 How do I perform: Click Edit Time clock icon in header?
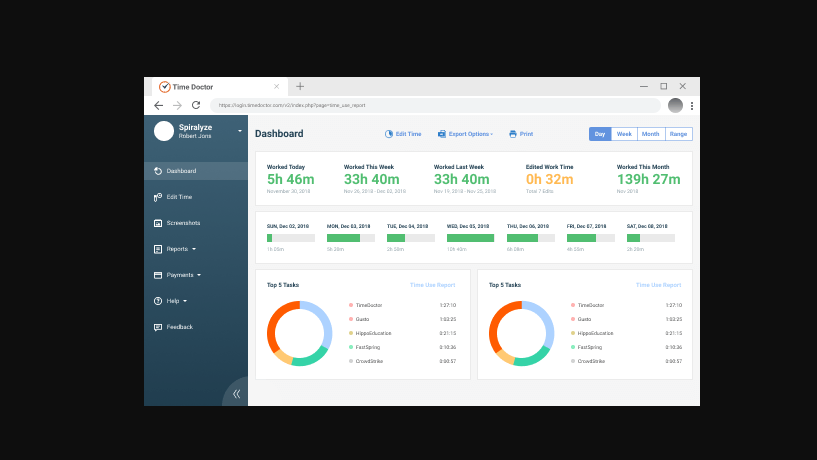pyautogui.click(x=389, y=134)
